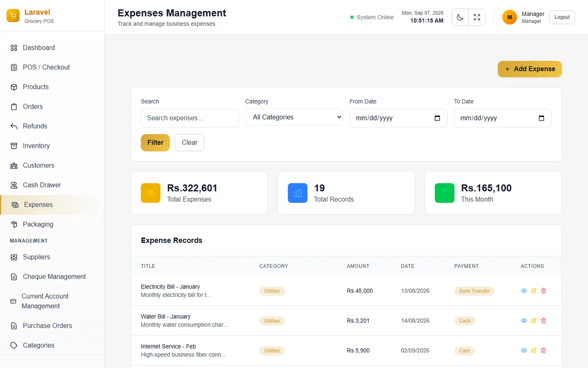
Task: Click the From Date input field
Action: [x=399, y=118]
